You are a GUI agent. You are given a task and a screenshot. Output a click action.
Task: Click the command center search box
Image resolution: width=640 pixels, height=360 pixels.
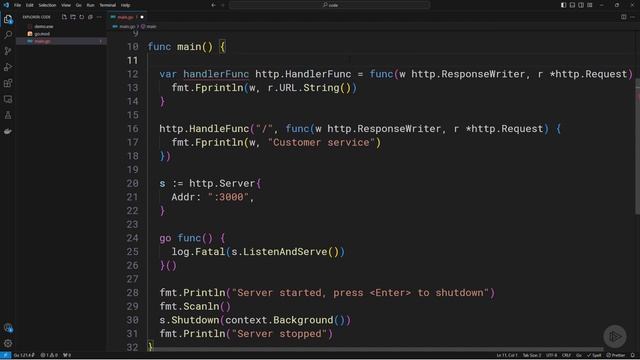coord(329,5)
